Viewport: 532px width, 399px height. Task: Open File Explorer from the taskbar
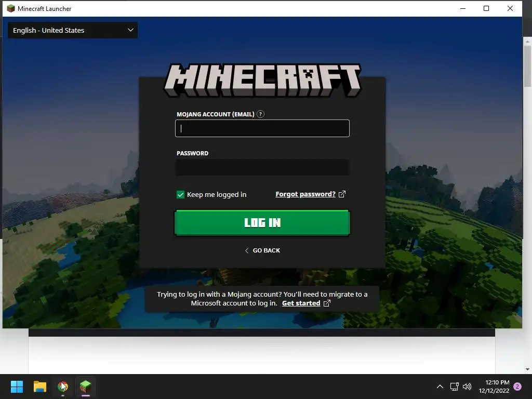click(39, 387)
